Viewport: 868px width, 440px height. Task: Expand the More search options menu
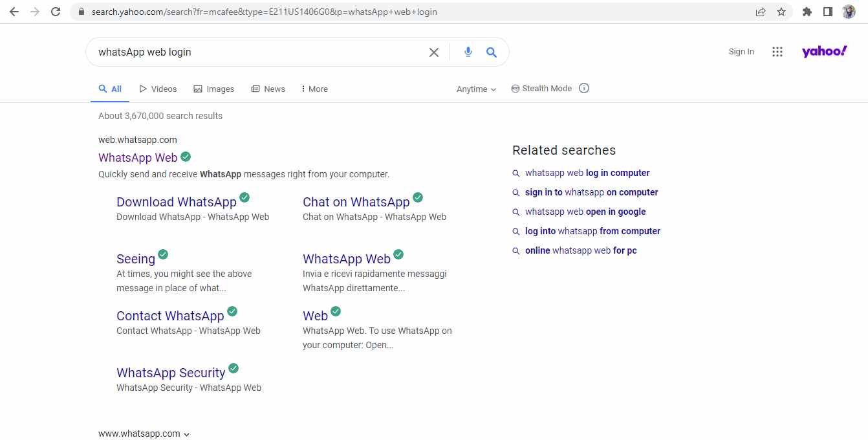(314, 89)
